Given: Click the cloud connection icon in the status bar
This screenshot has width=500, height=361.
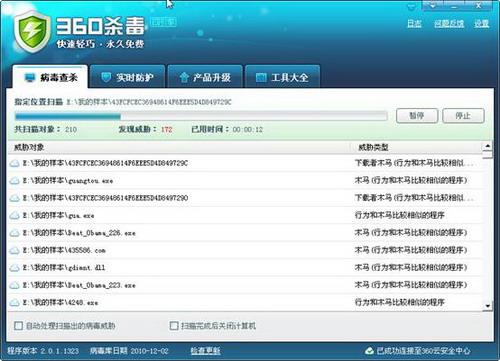Looking at the screenshot, I should [369, 351].
